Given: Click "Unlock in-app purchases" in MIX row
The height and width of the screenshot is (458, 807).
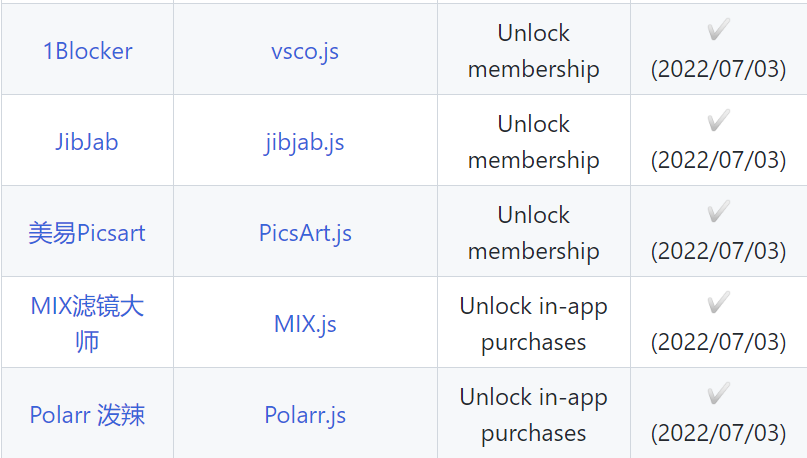Looking at the screenshot, I should click(534, 324).
